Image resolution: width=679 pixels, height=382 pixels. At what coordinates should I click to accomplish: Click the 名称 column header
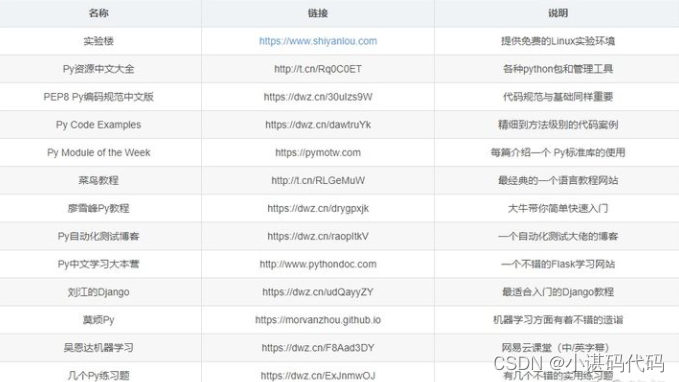tap(99, 13)
